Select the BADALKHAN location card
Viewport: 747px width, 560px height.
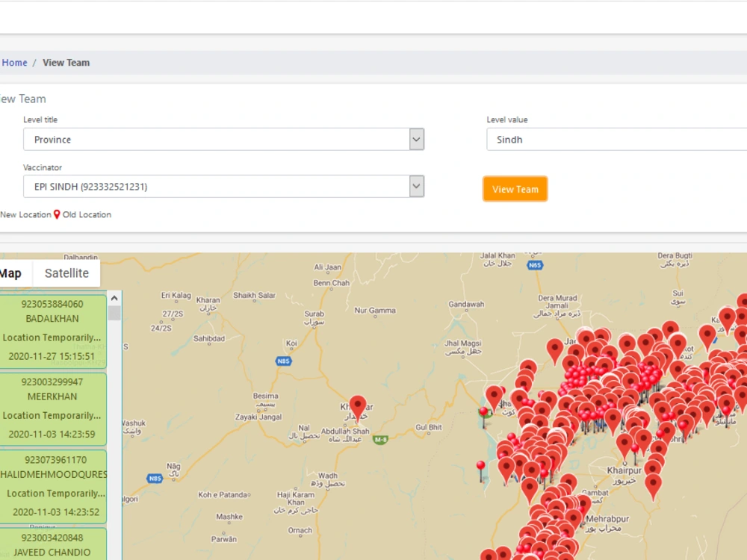coord(53,331)
